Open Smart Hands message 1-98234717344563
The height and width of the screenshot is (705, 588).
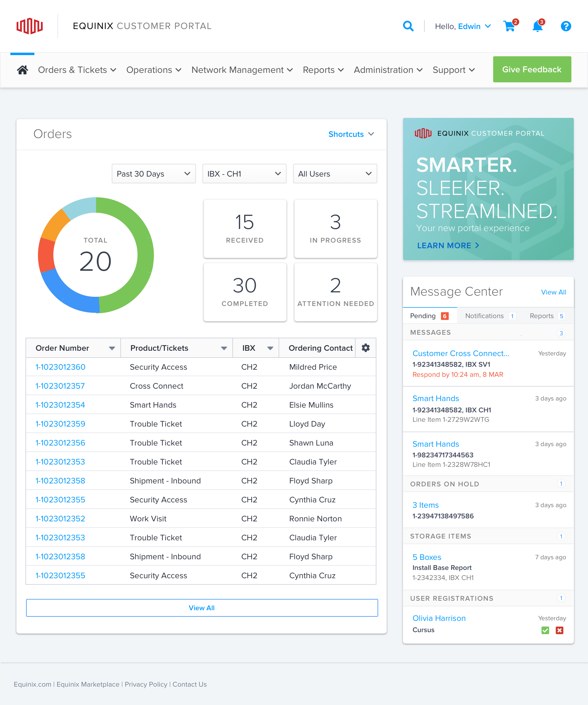click(x=436, y=444)
